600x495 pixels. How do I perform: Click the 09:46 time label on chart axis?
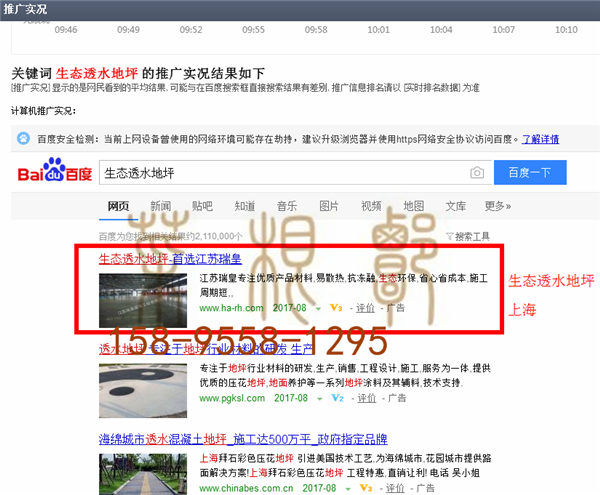(66, 30)
